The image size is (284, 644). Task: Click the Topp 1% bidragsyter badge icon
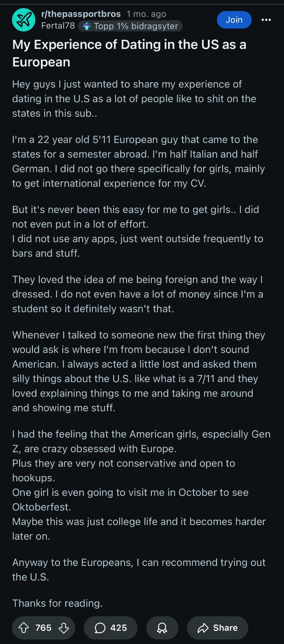87,26
